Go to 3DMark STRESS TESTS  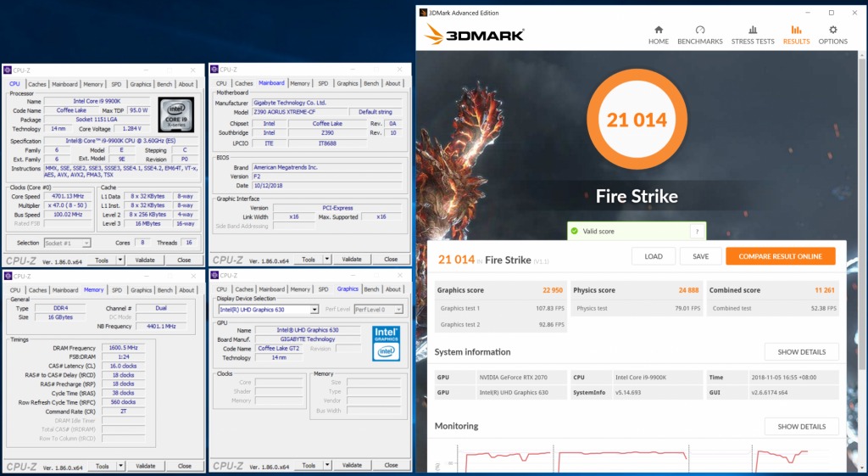pyautogui.click(x=753, y=34)
